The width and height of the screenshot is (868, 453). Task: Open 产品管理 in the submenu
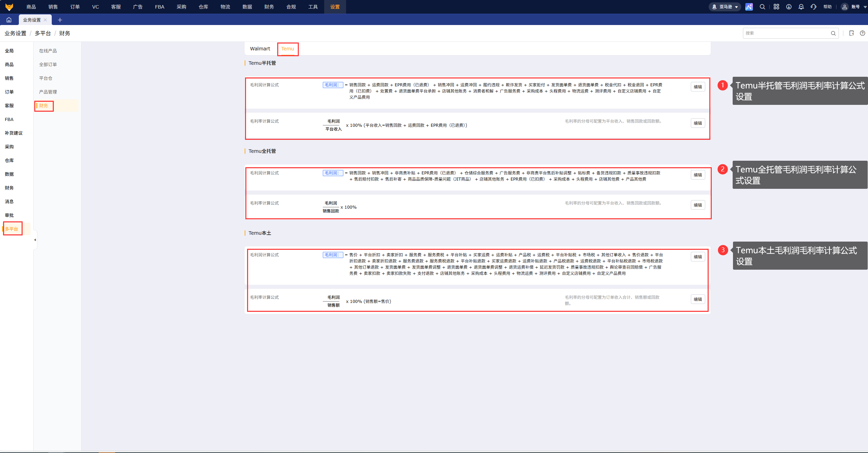[x=48, y=92]
